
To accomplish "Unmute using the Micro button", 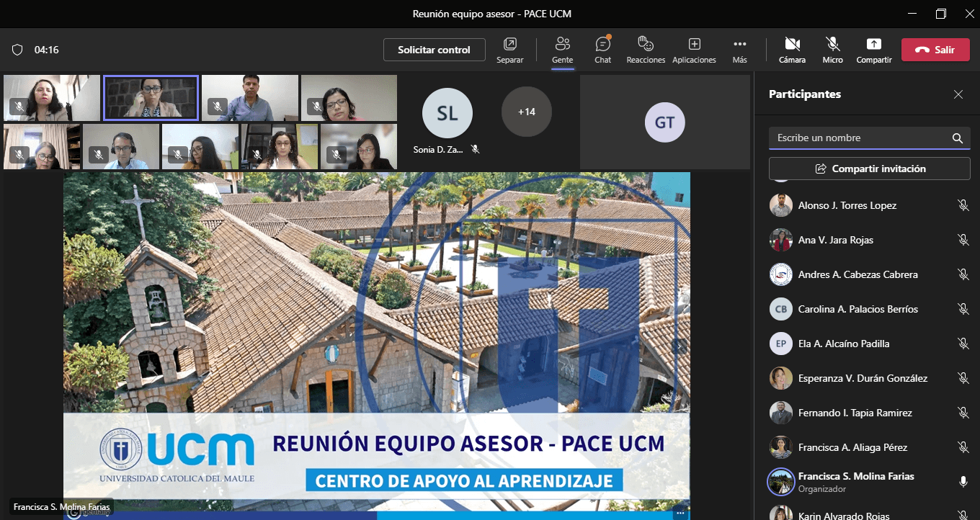I will point(832,50).
